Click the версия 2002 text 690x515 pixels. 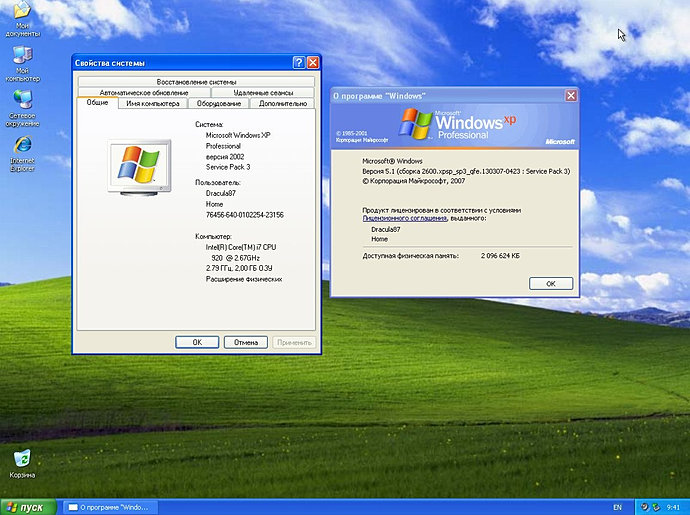point(225,157)
